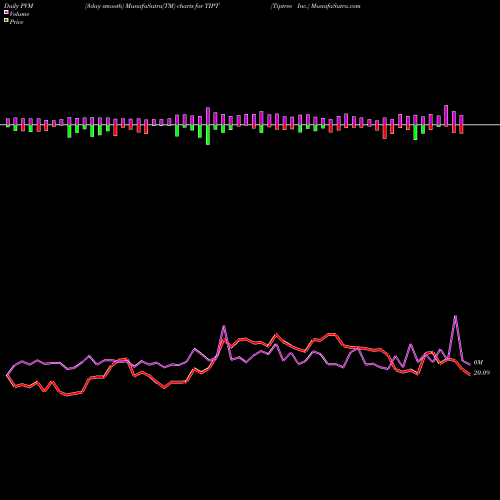Click the '20.09' price end label
This screenshot has height=500, width=500.
(x=482, y=373)
